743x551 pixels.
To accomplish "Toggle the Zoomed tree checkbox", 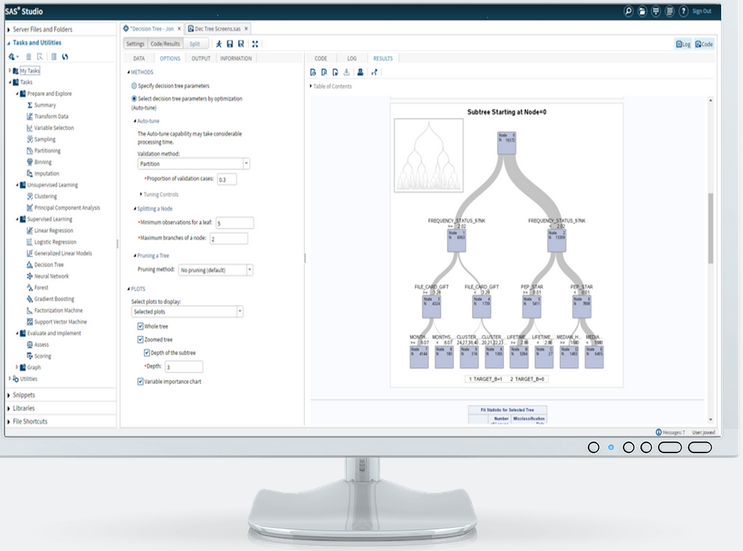I will pyautogui.click(x=140, y=339).
